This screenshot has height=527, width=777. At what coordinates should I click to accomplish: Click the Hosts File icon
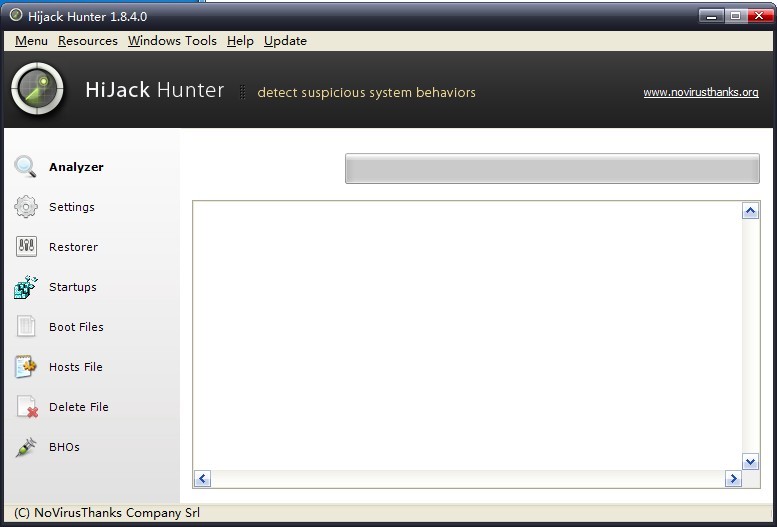tap(26, 367)
